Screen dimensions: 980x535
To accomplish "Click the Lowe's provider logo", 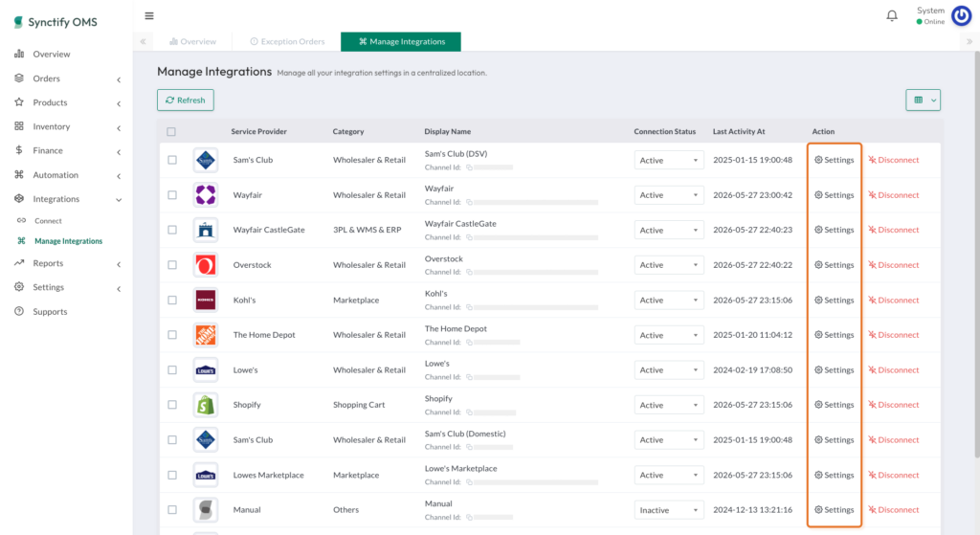I will 206,370.
